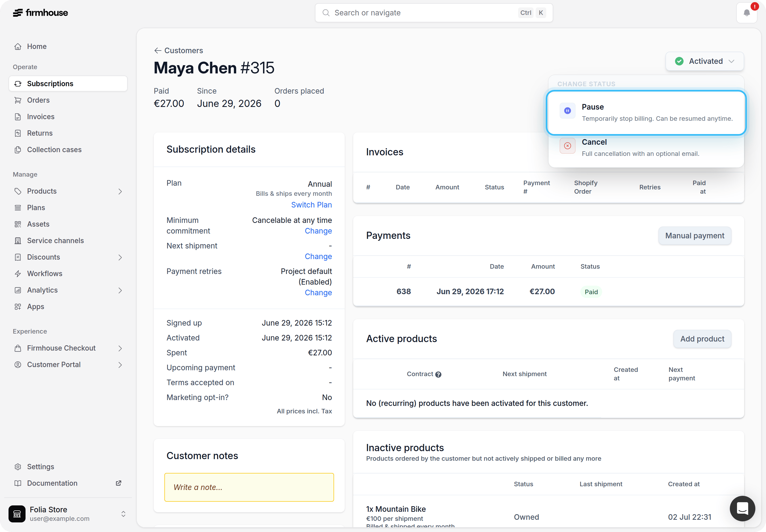Viewport: 766px width, 532px height.
Task: Click the Owned status text
Action: tap(526, 517)
